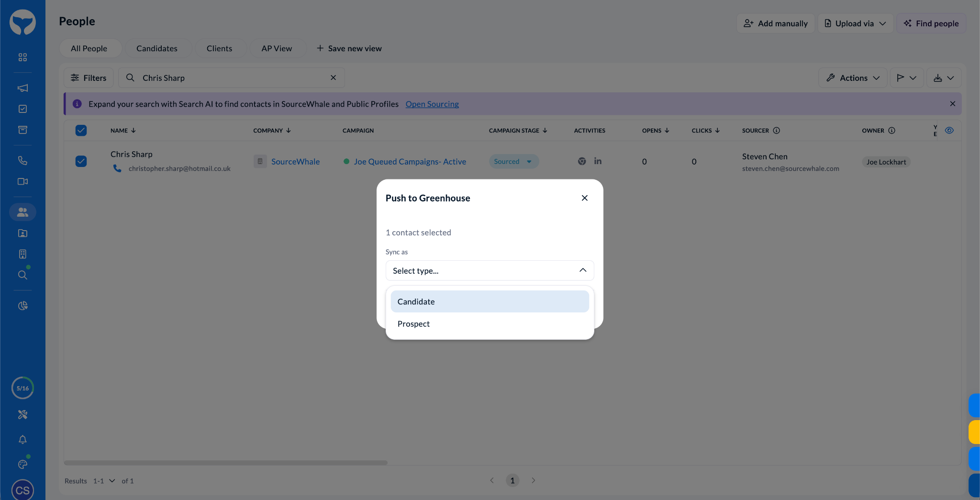Click into the Chris Sharp search field
Screen dimensions: 980x500
point(232,78)
